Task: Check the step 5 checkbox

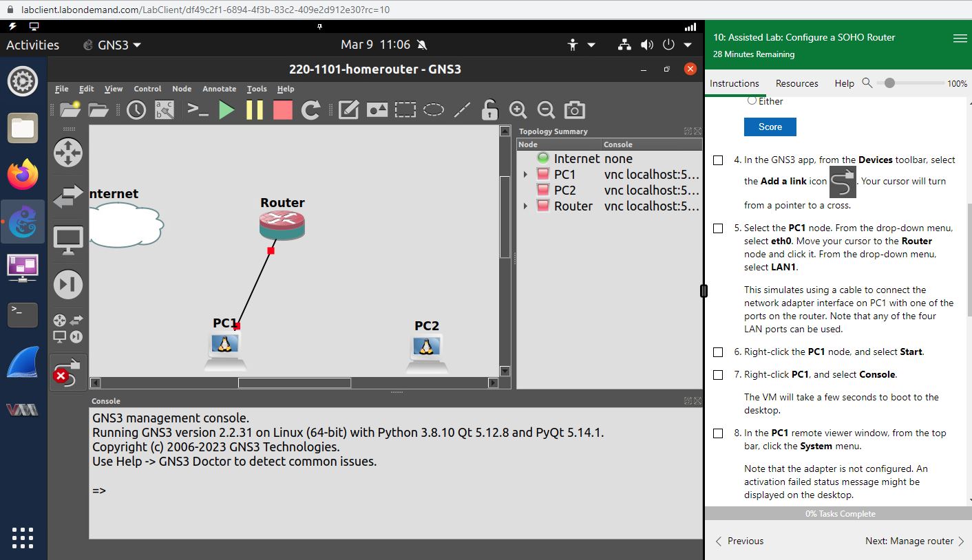Action: click(x=718, y=228)
